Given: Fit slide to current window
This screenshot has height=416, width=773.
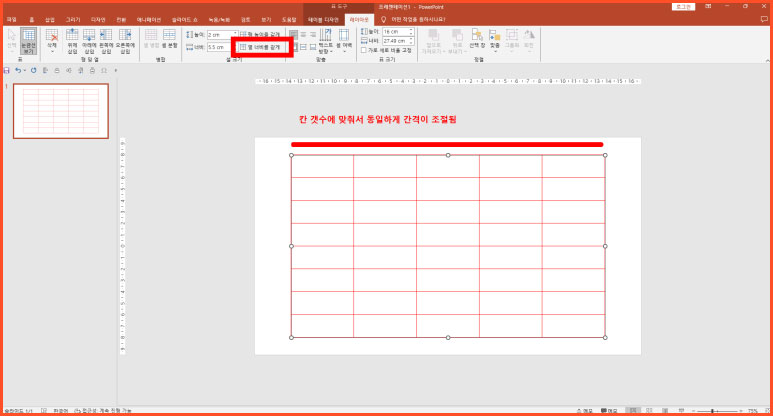Looking at the screenshot, I should [x=766, y=411].
